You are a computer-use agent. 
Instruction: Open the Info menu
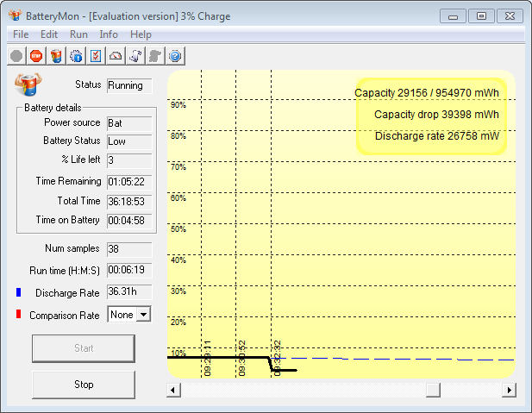[x=109, y=34]
